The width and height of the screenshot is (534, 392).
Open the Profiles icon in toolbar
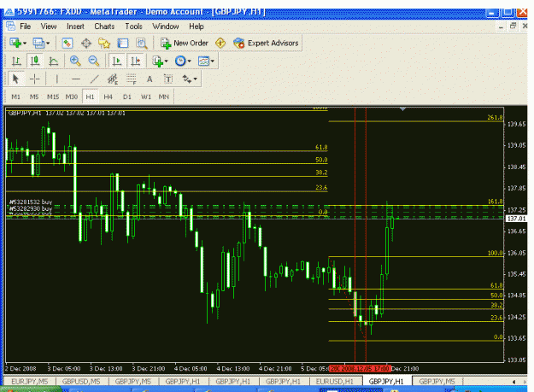click(38, 43)
